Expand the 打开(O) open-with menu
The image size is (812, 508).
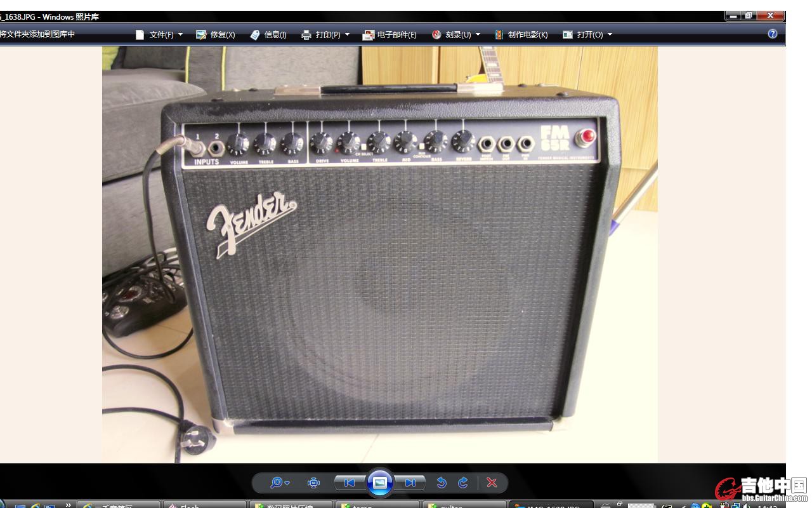tap(587, 35)
